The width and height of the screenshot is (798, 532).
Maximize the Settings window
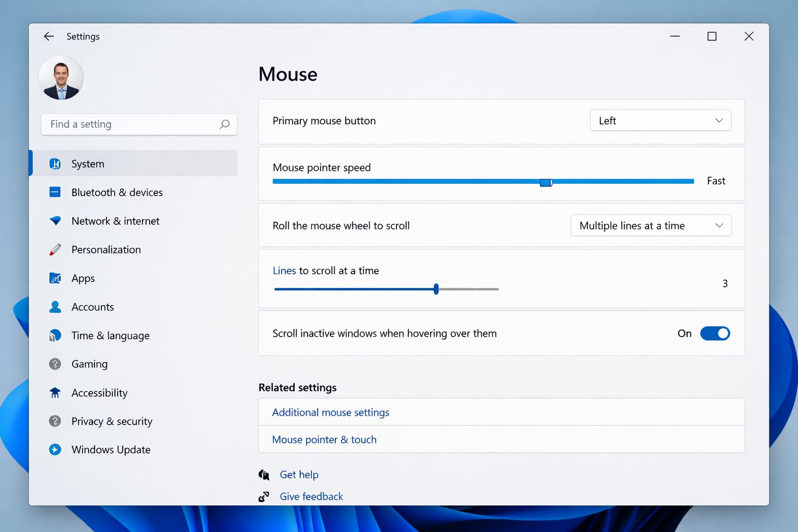point(712,36)
